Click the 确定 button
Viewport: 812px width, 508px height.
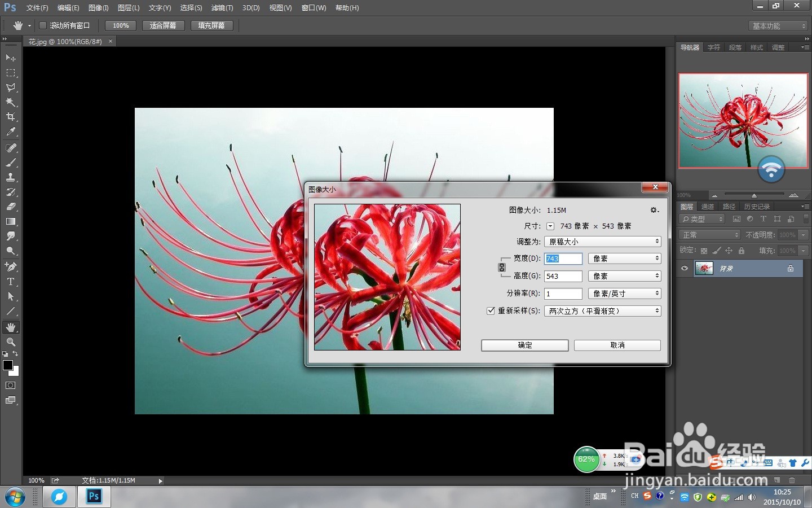click(x=524, y=345)
